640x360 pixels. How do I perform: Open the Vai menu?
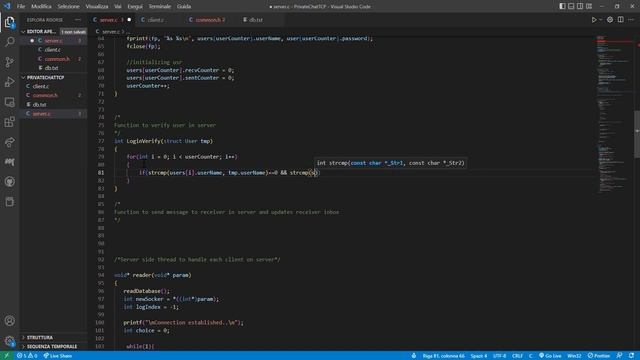118,6
